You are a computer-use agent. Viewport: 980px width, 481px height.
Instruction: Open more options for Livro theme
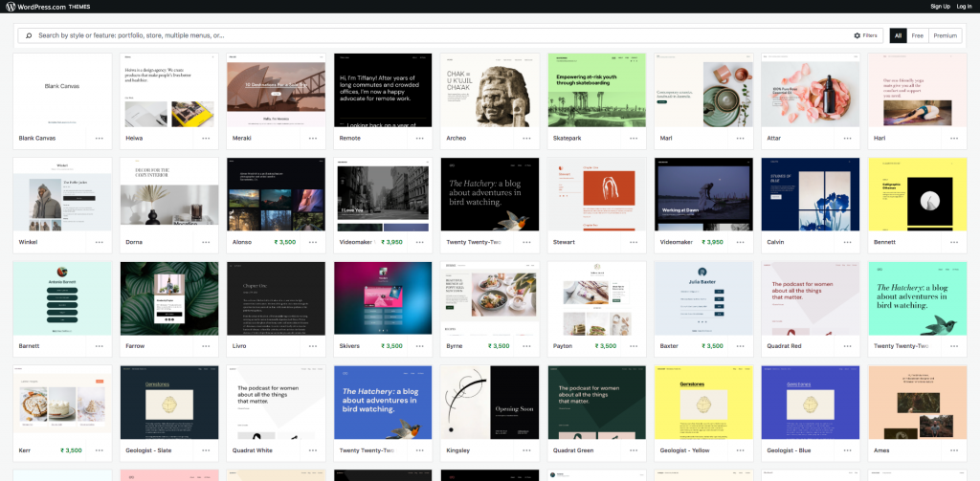tap(313, 346)
